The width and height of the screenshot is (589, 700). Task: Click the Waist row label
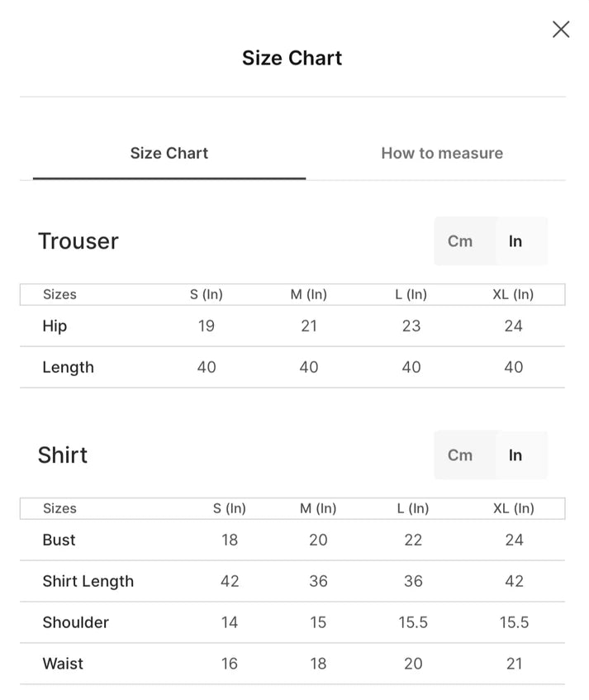click(63, 664)
